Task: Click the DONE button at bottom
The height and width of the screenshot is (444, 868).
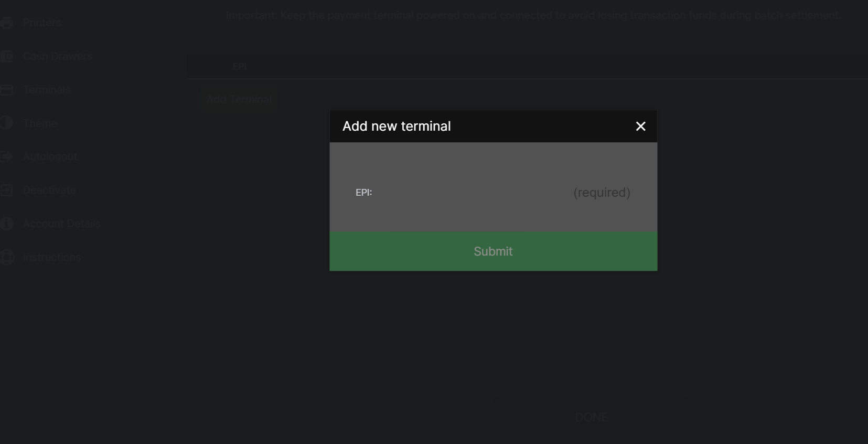Action: [591, 417]
